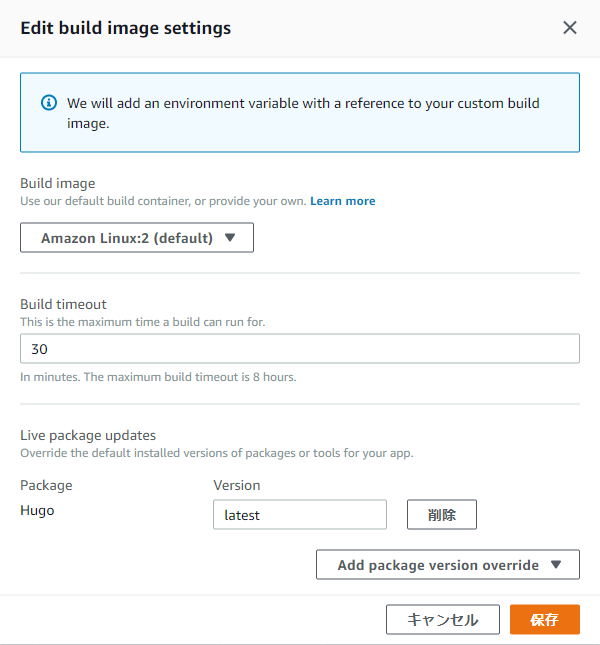The width and height of the screenshot is (600, 645).
Task: Click the Build image section label
Action: (58, 183)
